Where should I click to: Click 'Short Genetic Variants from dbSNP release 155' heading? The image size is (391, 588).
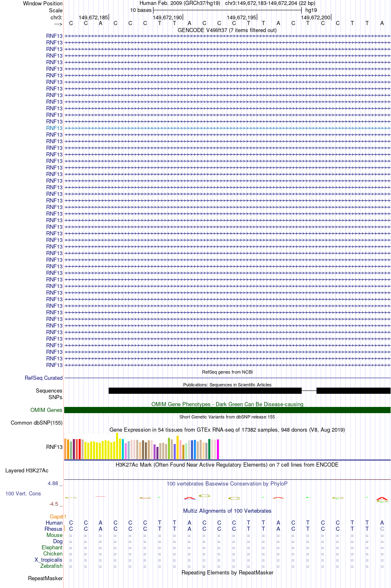pyautogui.click(x=227, y=417)
